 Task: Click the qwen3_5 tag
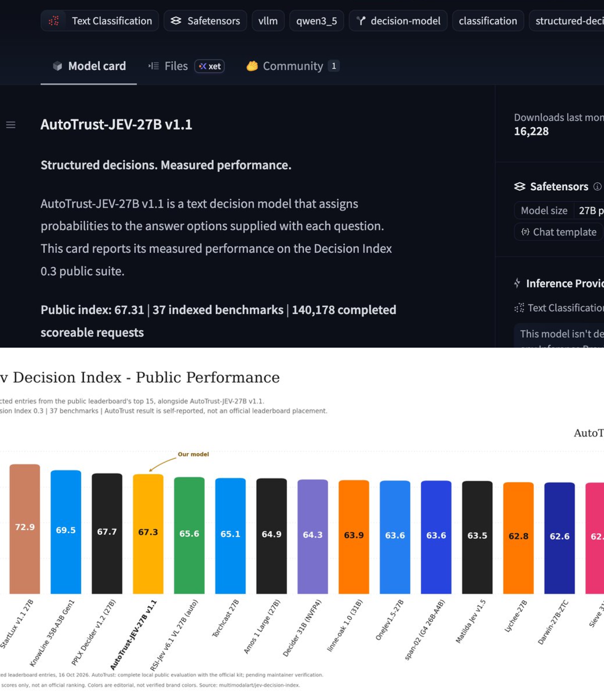[316, 21]
